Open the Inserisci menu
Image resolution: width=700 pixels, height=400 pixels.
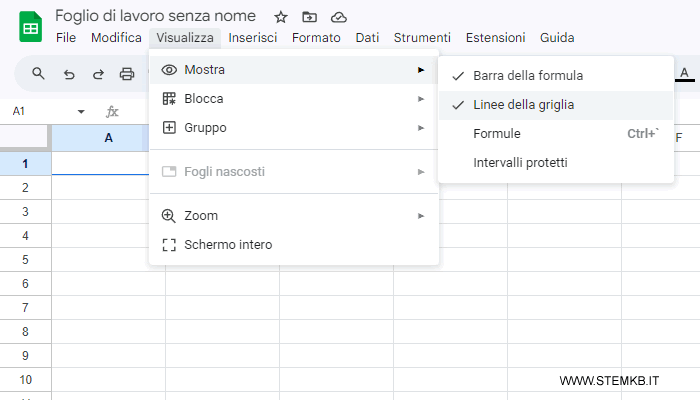pyautogui.click(x=252, y=38)
